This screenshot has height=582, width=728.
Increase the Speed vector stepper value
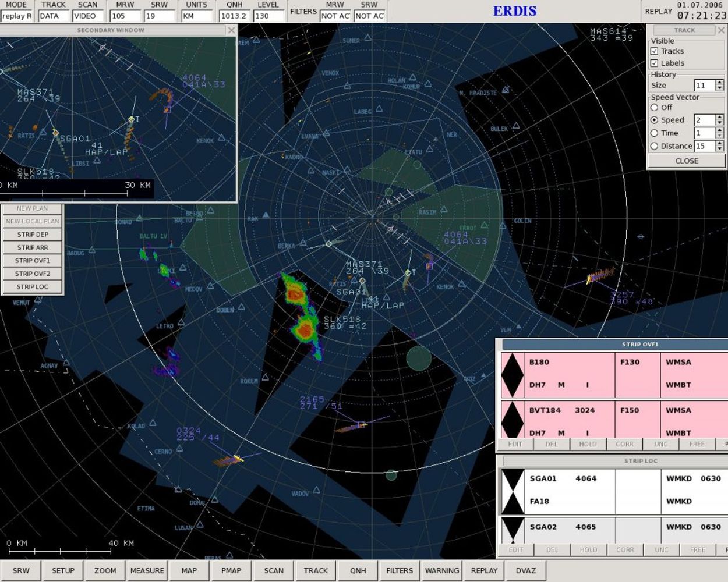click(720, 118)
